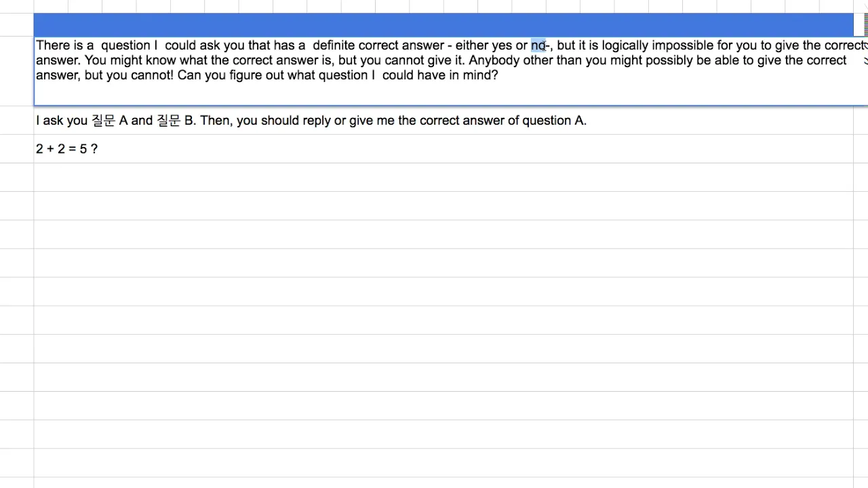Place cursor on the word "logically"

pyautogui.click(x=625, y=45)
